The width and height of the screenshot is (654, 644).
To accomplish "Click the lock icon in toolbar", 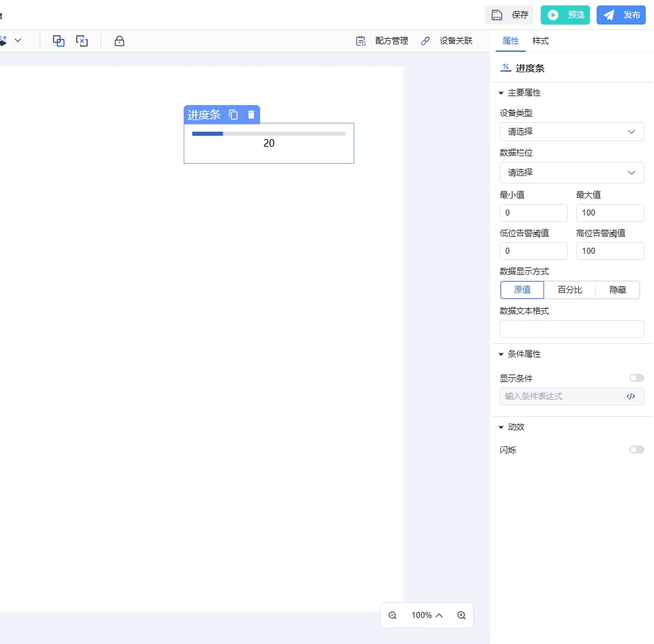I will point(119,41).
